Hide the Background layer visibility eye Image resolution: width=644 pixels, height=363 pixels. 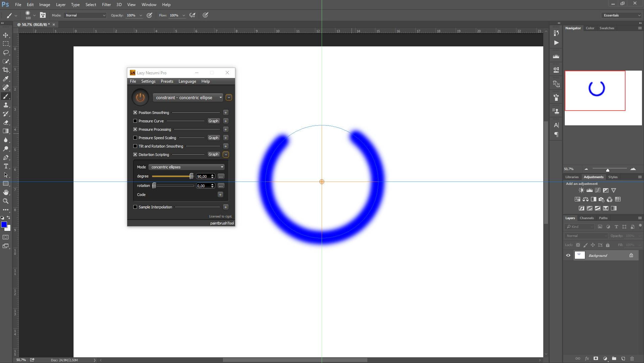coord(568,255)
